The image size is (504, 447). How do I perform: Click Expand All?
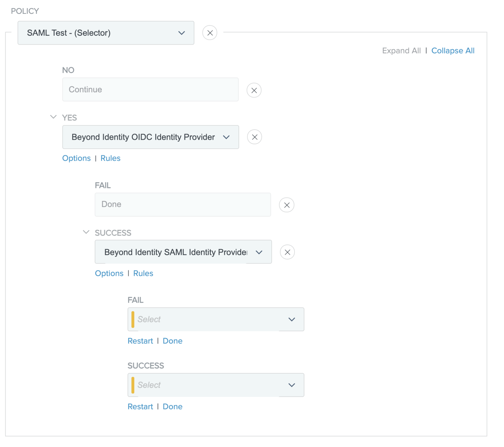(x=401, y=51)
